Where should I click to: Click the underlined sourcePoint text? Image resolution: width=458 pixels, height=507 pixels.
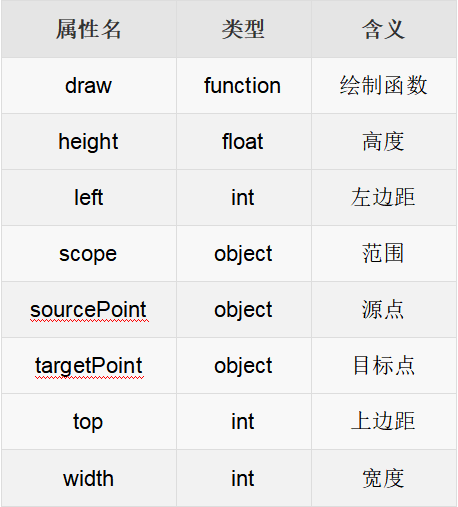point(89,310)
